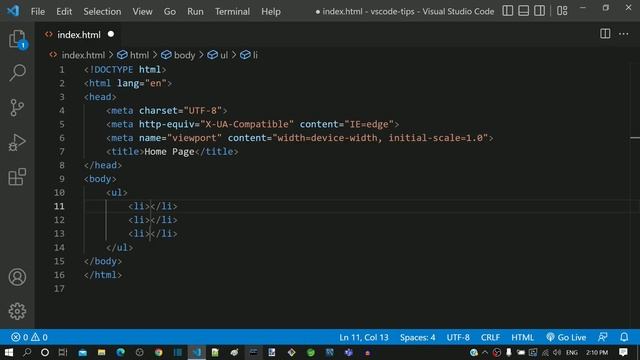Click the VS Code logo in the title bar
This screenshot has height=360, width=640.
pos(13,11)
